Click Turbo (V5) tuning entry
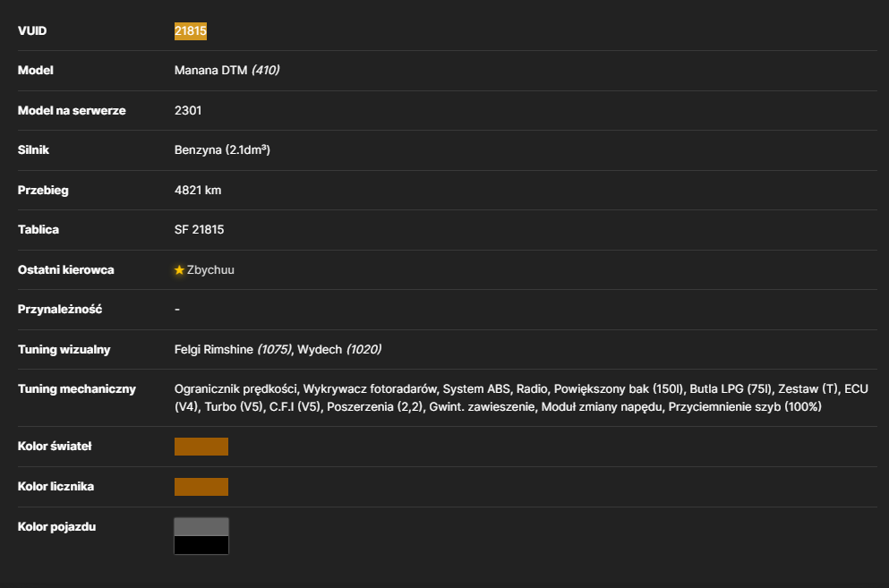 (x=234, y=406)
